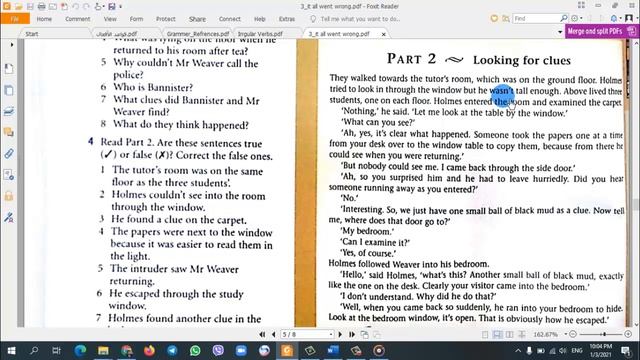
Task: Click the heart favorites icon
Action: click(x=494, y=18)
